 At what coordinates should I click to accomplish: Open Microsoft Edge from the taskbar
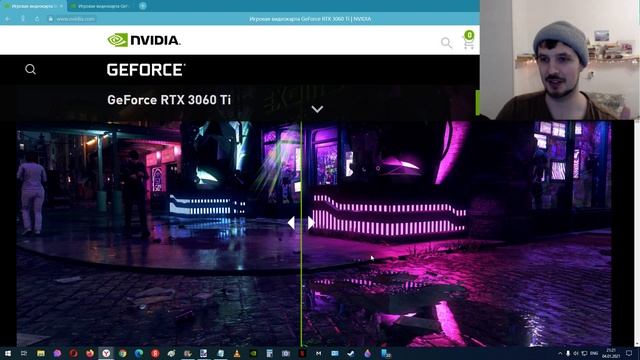coord(139,353)
